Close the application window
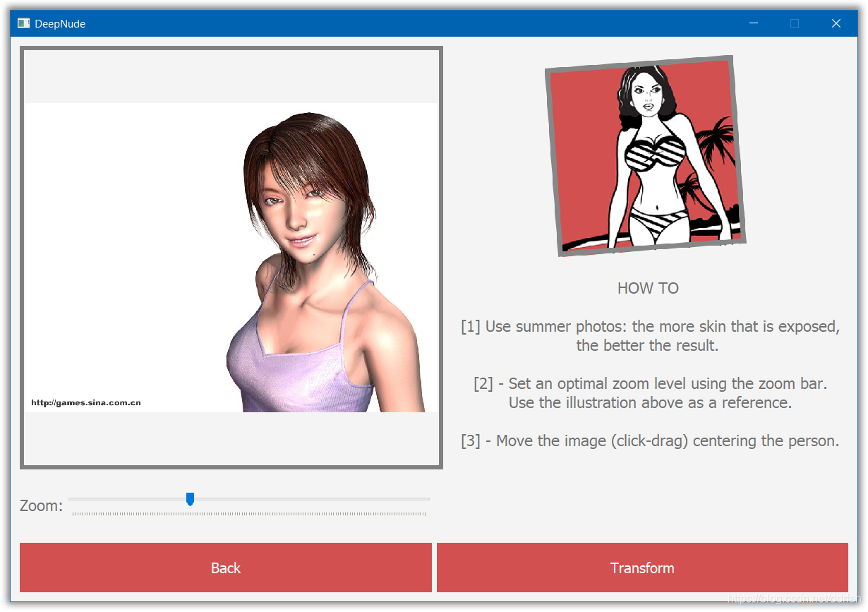Screen dimensions: 868x612 836,23
